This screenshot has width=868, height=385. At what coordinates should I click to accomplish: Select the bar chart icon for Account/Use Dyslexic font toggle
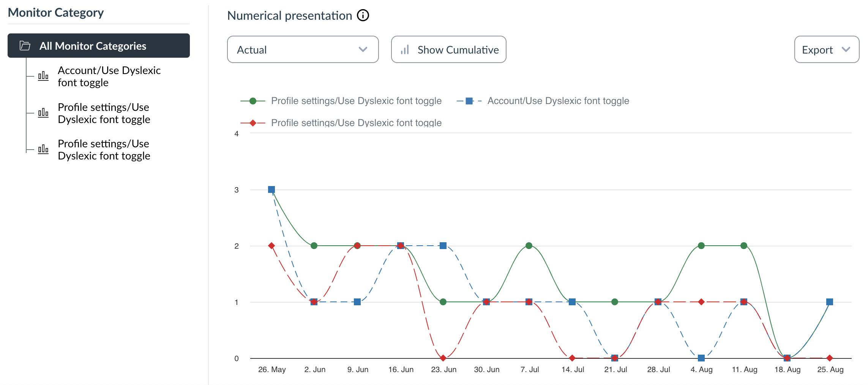(43, 76)
